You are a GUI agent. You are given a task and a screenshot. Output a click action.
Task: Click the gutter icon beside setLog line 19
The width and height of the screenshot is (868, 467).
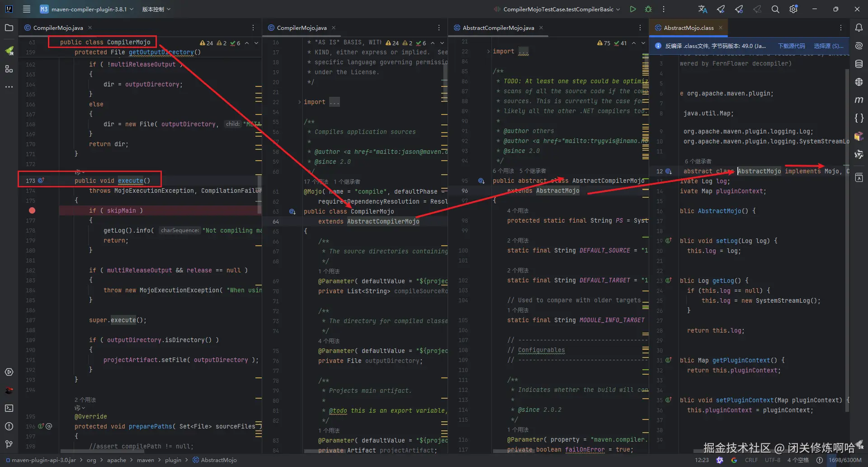[x=669, y=241]
